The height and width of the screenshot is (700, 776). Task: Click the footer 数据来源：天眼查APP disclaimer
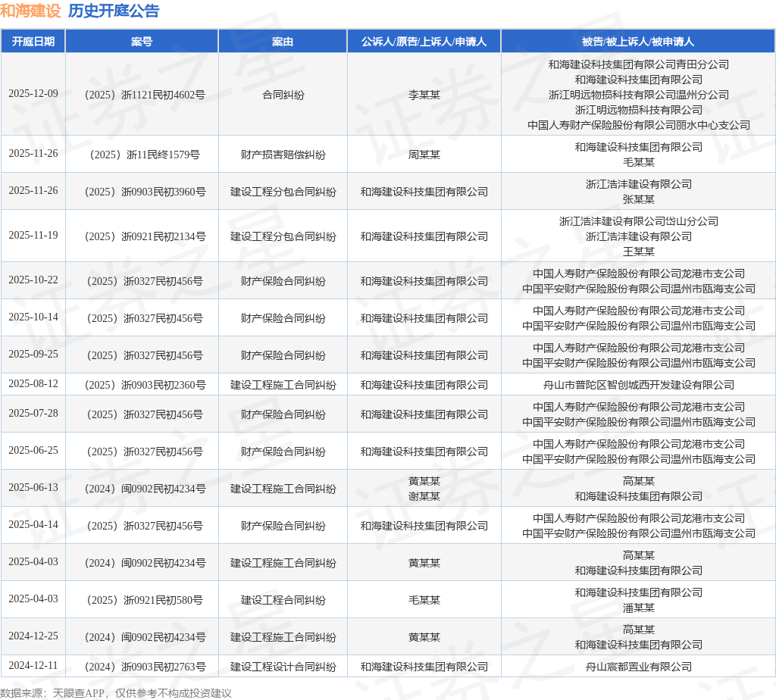pyautogui.click(x=116, y=693)
